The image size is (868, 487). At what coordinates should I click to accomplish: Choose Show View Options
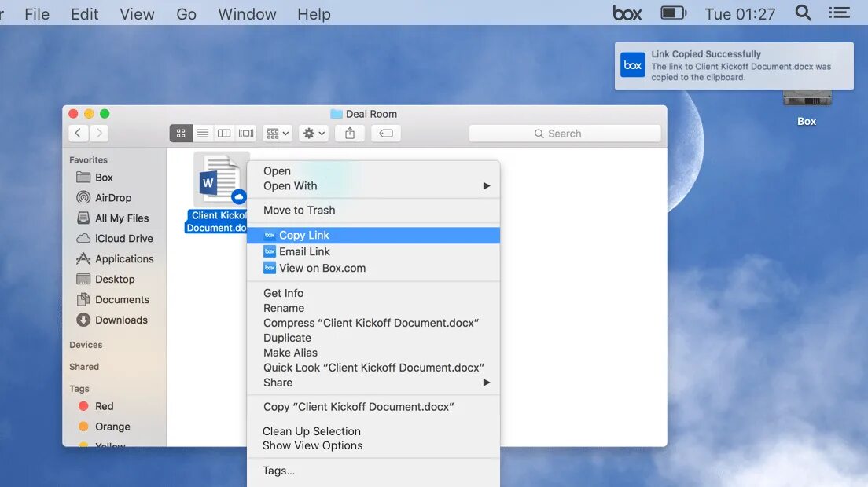373,445
